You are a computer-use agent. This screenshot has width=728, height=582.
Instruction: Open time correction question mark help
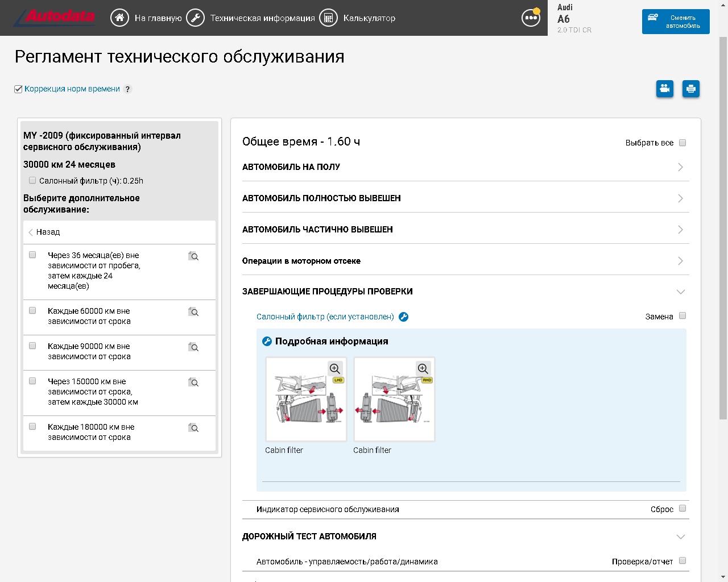pos(128,89)
